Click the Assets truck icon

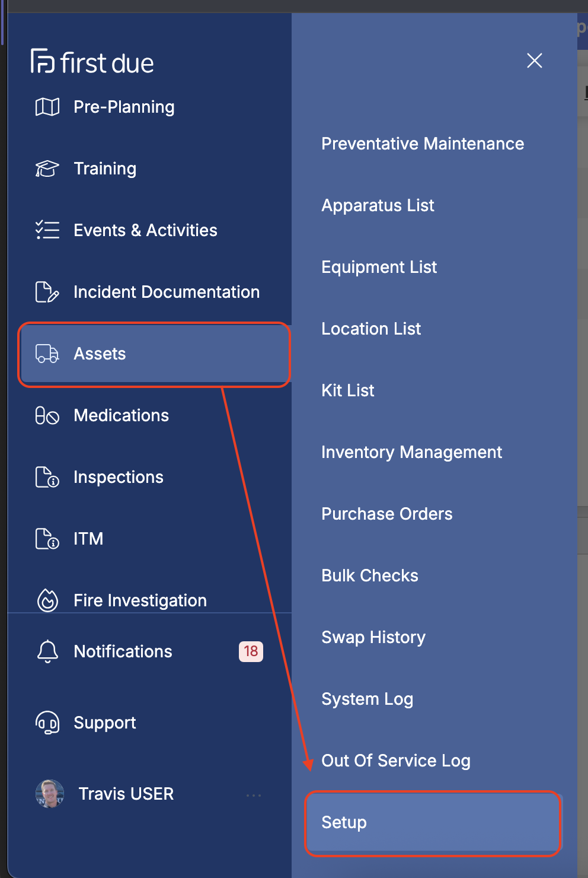click(x=47, y=354)
